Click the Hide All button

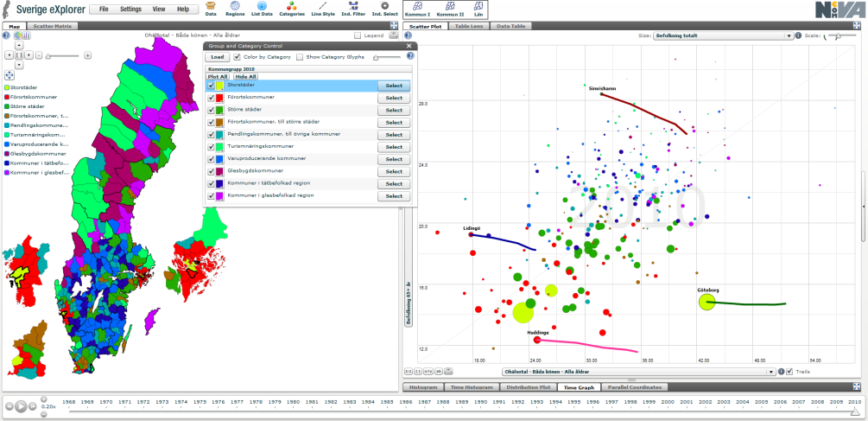coord(245,76)
